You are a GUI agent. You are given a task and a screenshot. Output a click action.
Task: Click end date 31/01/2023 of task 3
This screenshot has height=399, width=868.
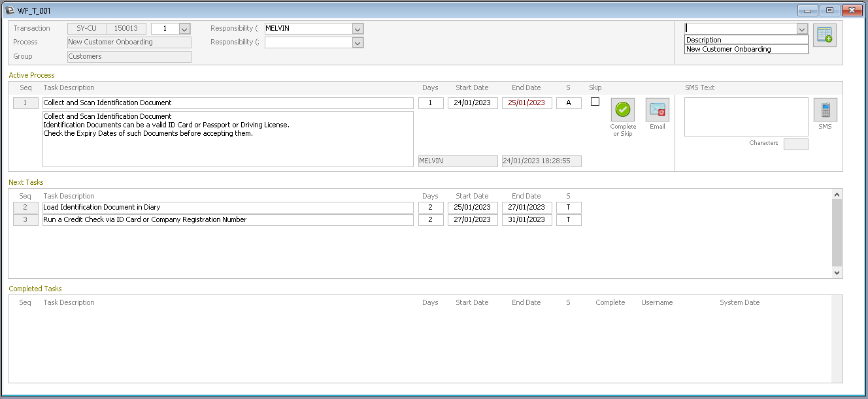click(527, 220)
